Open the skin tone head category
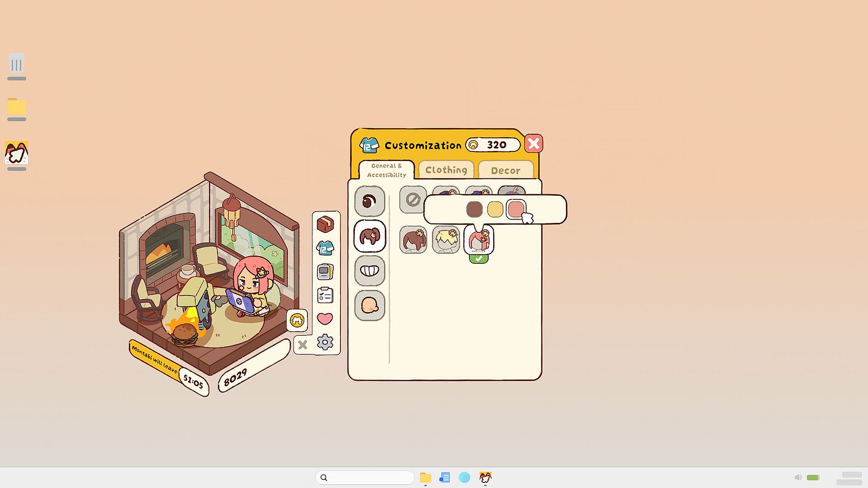Image resolution: width=868 pixels, height=488 pixels. (x=369, y=305)
